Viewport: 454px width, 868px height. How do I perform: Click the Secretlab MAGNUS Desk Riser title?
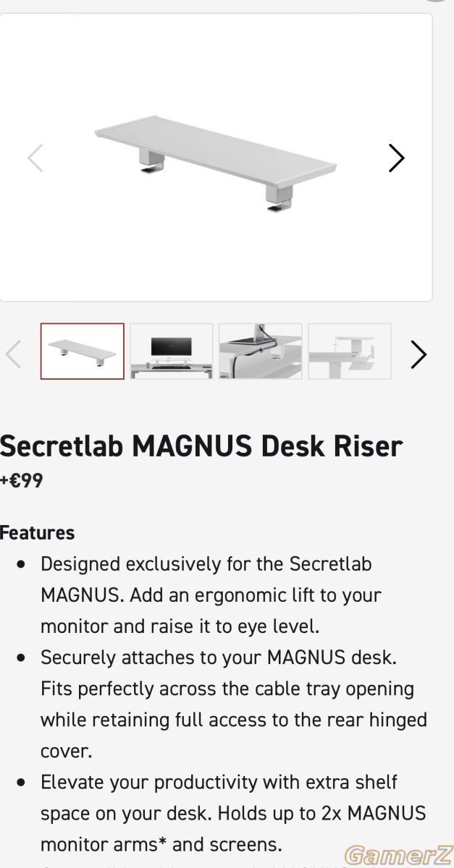pos(201,446)
